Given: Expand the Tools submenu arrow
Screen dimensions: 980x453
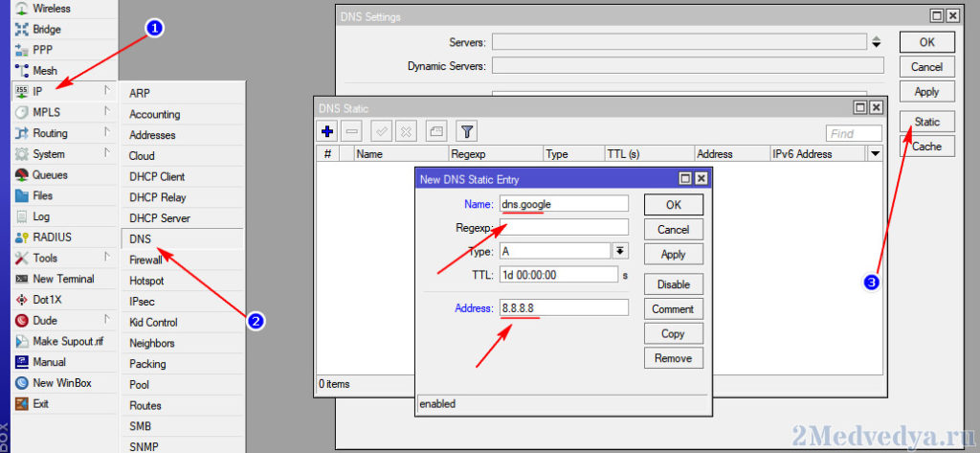Looking at the screenshot, I should (107, 258).
